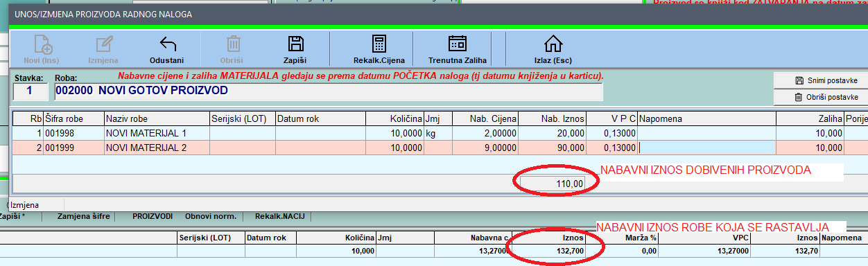Click Zamjena šifre button in background window
The image size is (868, 266).
tap(83, 217)
